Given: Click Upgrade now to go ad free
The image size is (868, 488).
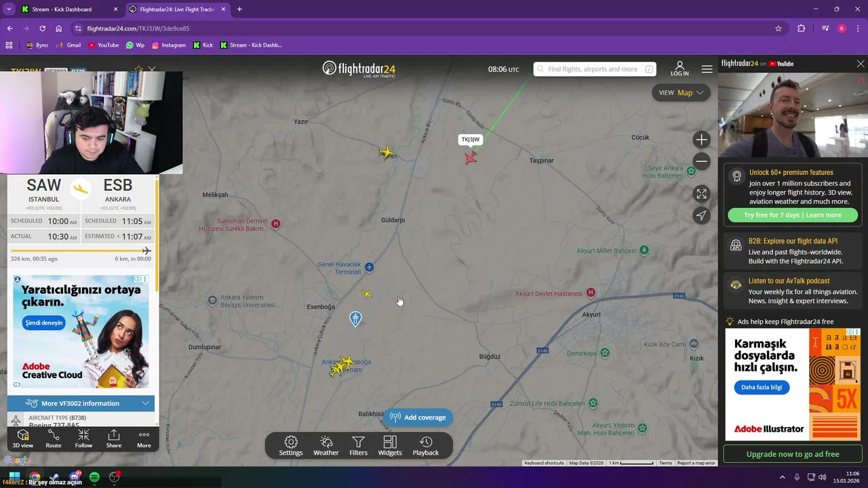Looking at the screenshot, I should (793, 454).
